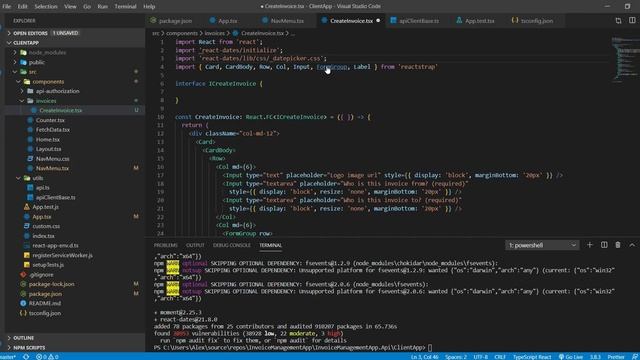Open api.ts file

click(x=42, y=188)
